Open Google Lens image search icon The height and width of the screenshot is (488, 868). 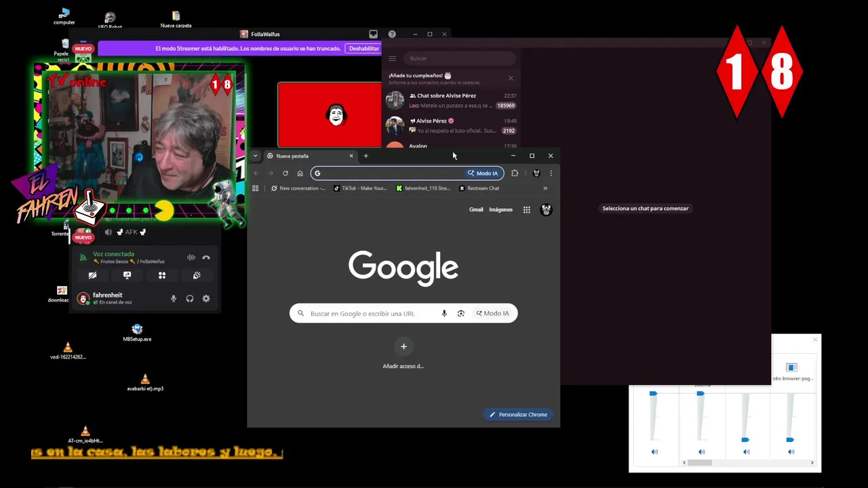click(461, 313)
